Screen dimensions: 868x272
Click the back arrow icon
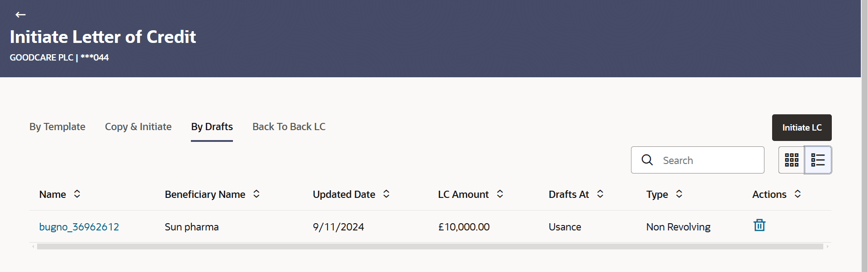[x=20, y=15]
